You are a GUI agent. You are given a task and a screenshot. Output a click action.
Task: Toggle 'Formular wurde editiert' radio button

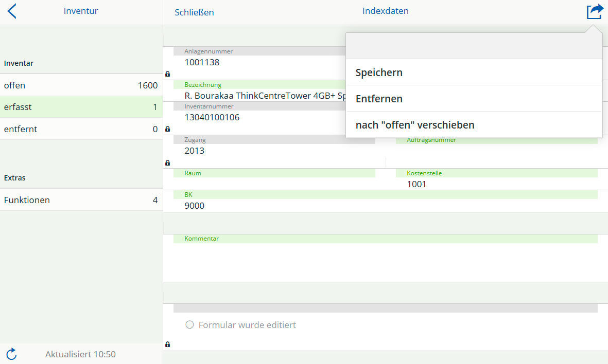(189, 325)
